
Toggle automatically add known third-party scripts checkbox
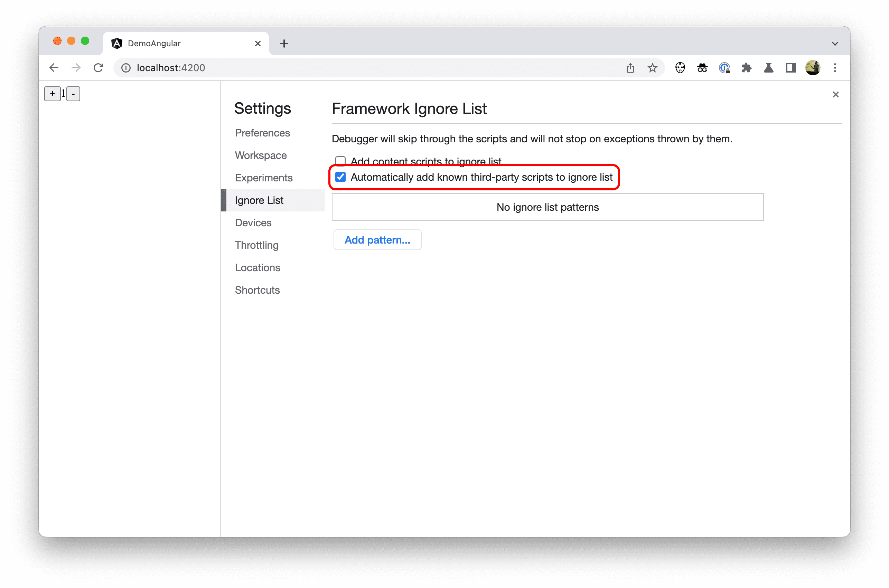click(340, 177)
